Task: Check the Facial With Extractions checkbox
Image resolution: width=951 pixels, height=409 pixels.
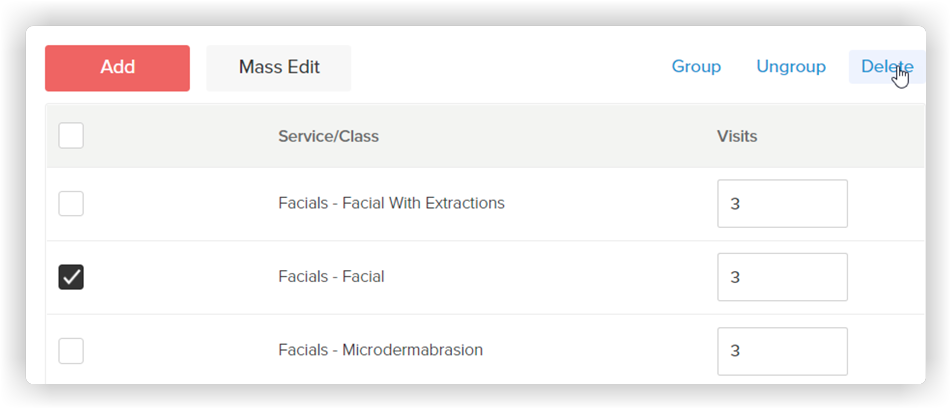Action: pyautogui.click(x=71, y=204)
